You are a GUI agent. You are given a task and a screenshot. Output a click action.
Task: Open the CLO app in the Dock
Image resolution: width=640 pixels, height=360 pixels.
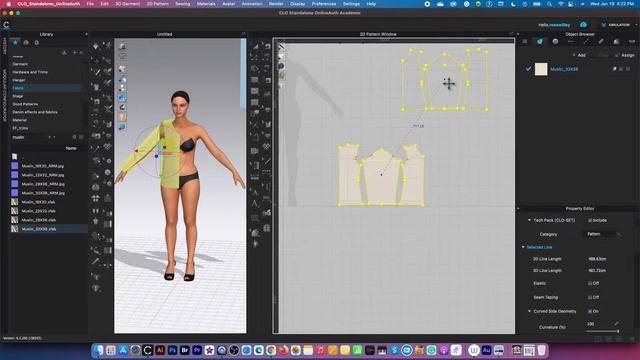pos(148,350)
